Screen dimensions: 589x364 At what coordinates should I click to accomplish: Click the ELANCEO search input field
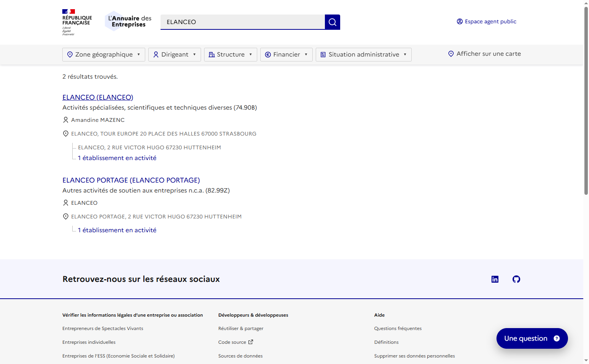[x=243, y=22]
